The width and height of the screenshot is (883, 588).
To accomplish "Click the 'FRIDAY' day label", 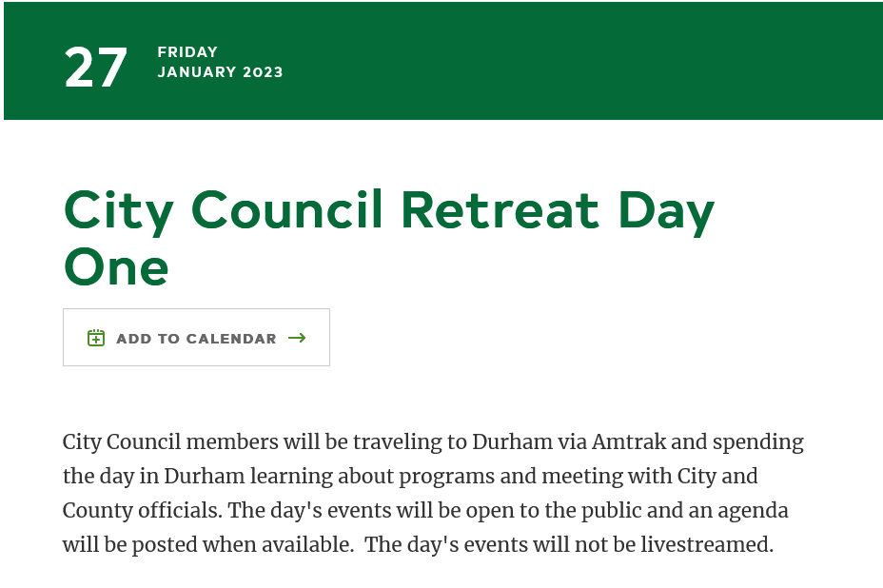I will pos(187,51).
